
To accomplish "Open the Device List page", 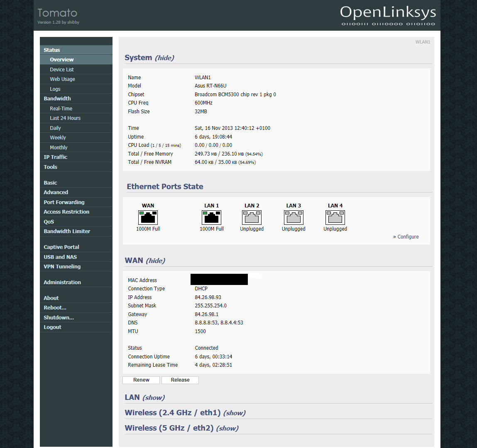I will point(62,70).
